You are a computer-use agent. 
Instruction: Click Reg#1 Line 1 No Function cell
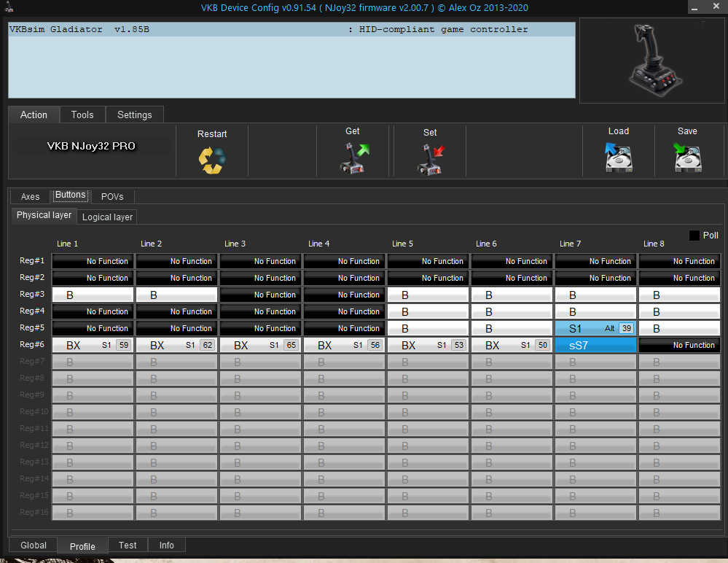(93, 262)
